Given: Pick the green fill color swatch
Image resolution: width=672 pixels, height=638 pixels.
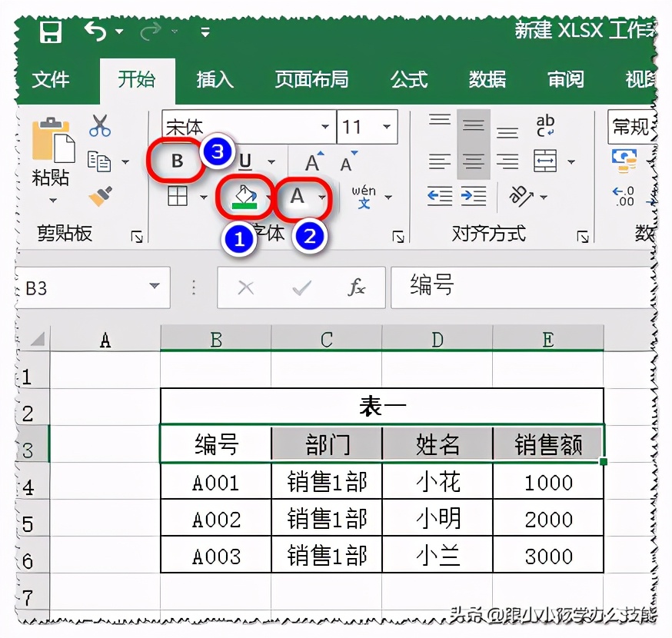Looking at the screenshot, I should 245,207.
